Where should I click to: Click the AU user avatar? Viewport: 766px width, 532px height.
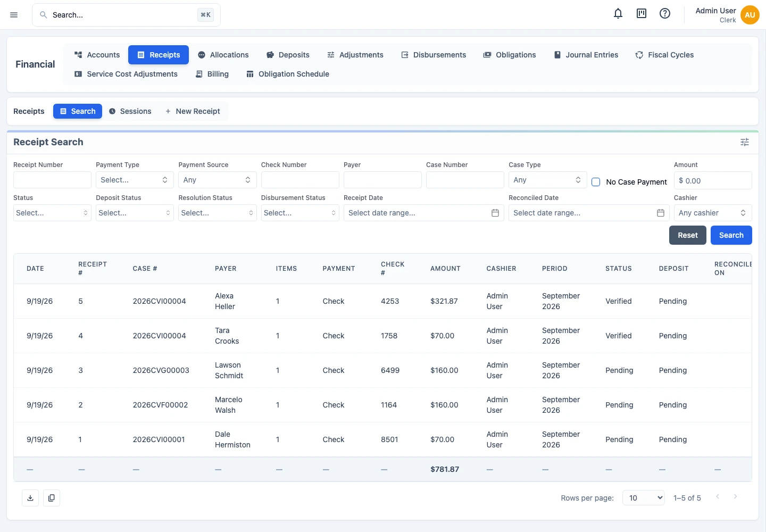(x=750, y=15)
